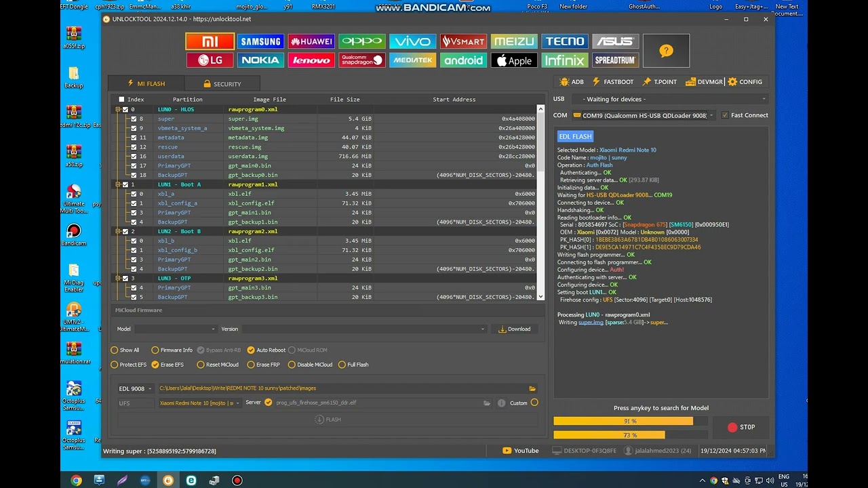This screenshot has width=868, height=488.
Task: Enable the Disable MiCloud option
Action: pyautogui.click(x=292, y=365)
